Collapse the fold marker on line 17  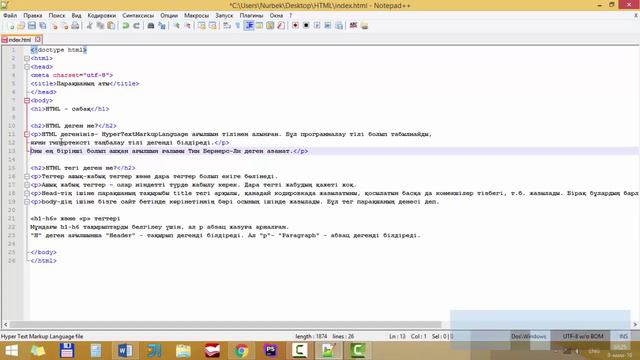pos(27,185)
